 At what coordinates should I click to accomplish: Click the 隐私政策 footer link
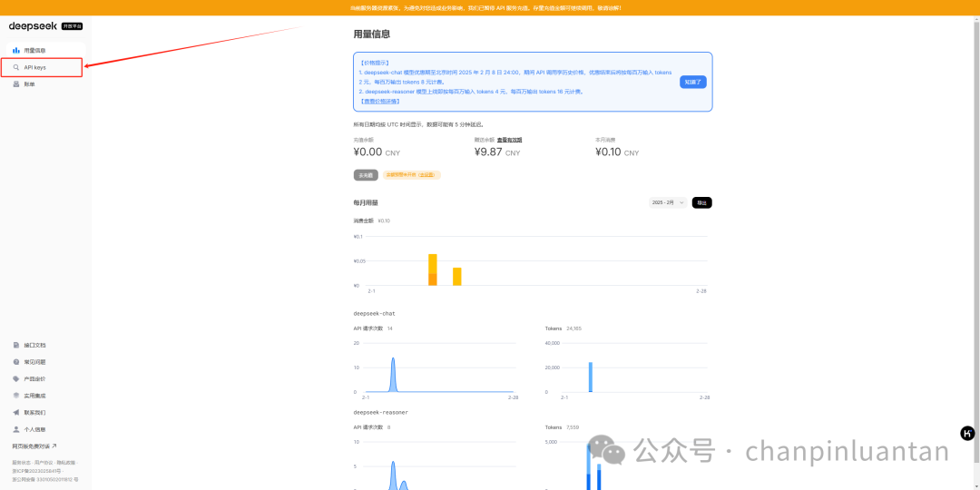coord(67,463)
